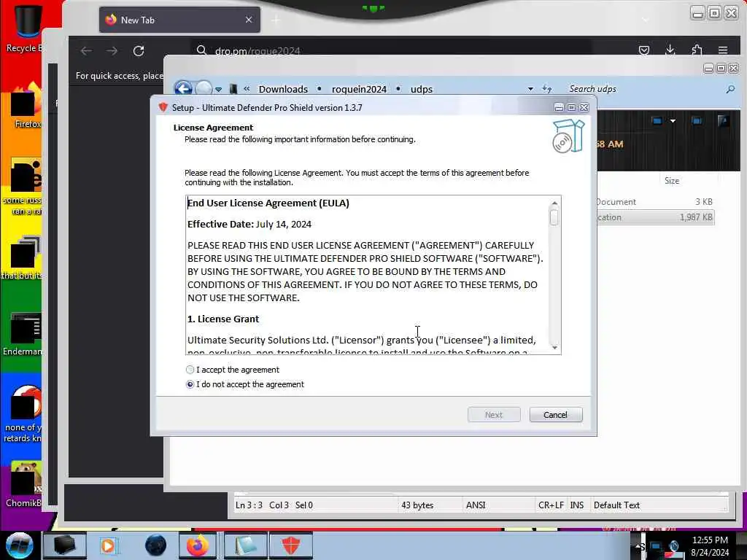This screenshot has height=560, width=747.
Task: Select the 1,987 KB application row
Action: pyautogui.click(x=656, y=217)
